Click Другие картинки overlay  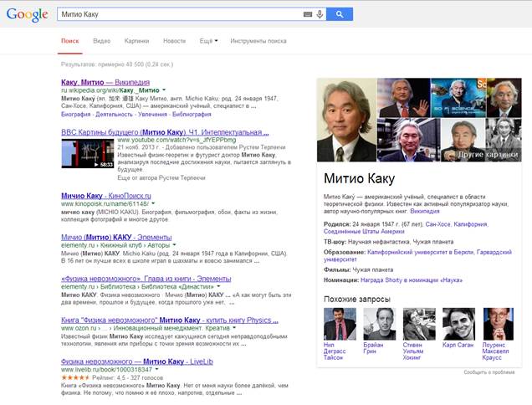pos(488,155)
